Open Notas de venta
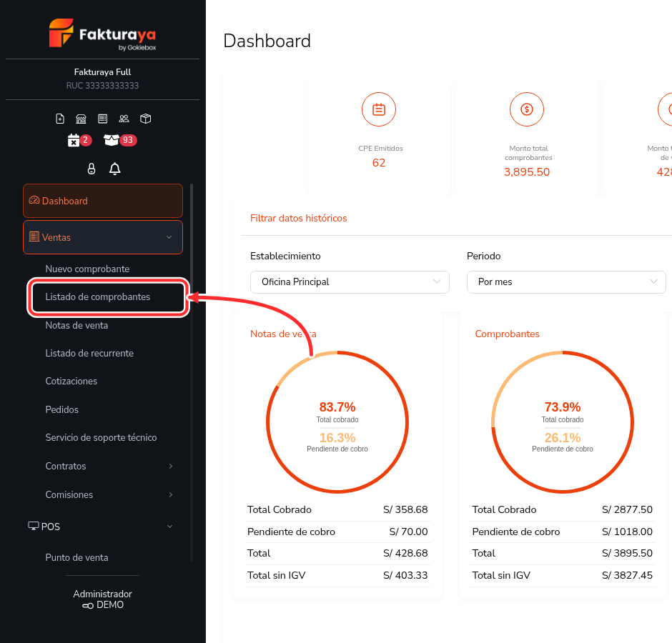The image size is (672, 643). 76,326
